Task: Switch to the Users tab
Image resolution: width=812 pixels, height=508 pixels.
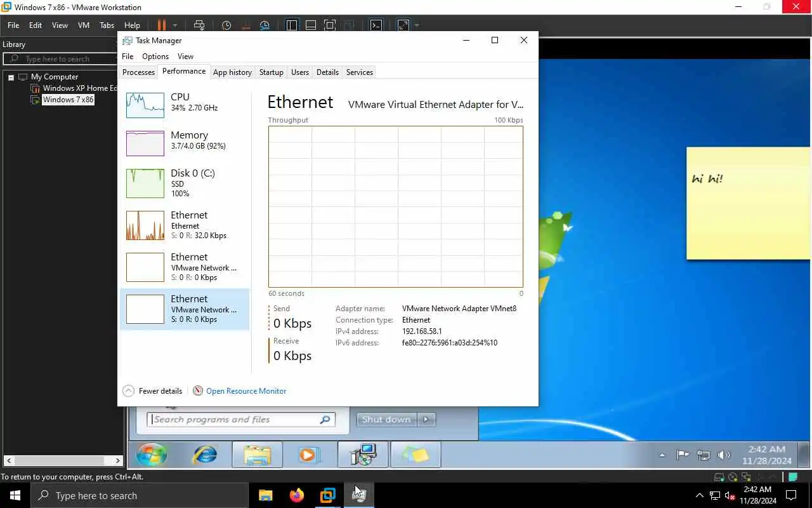Action: click(300, 72)
